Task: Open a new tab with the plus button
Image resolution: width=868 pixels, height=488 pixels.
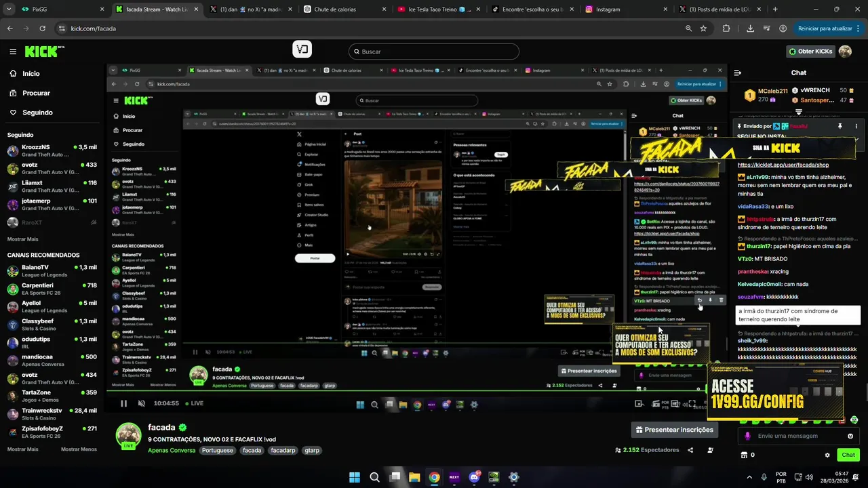Action: tap(775, 9)
